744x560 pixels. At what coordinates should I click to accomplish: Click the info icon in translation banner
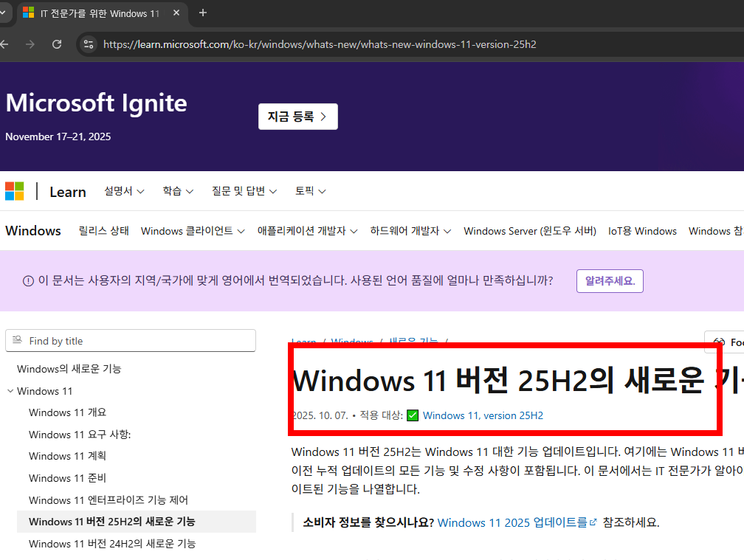28,281
